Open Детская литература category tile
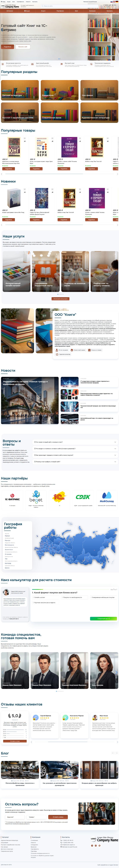119x868 pixels. [x=20, y=90]
